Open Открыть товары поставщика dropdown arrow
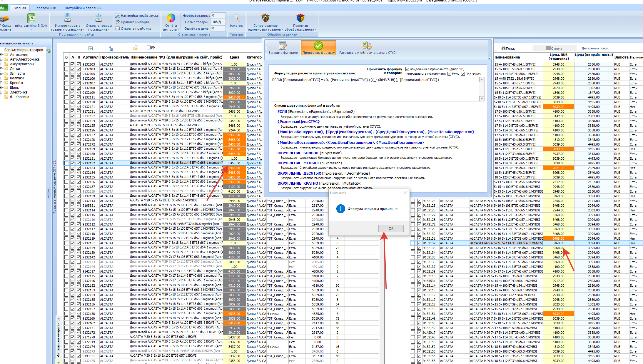Image resolution: width=643 pixels, height=364 pixels. click(x=109, y=30)
